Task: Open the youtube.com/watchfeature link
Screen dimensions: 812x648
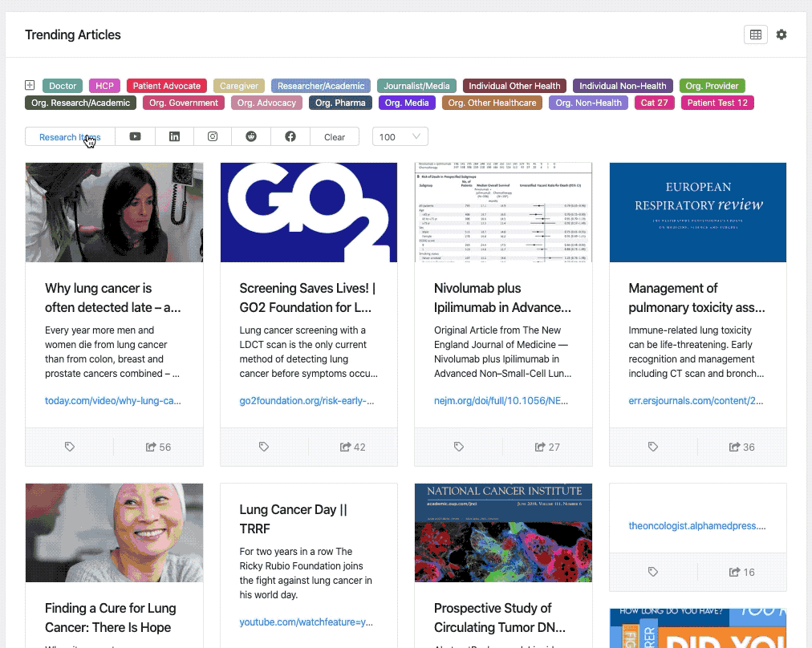Action: pyautogui.click(x=306, y=622)
